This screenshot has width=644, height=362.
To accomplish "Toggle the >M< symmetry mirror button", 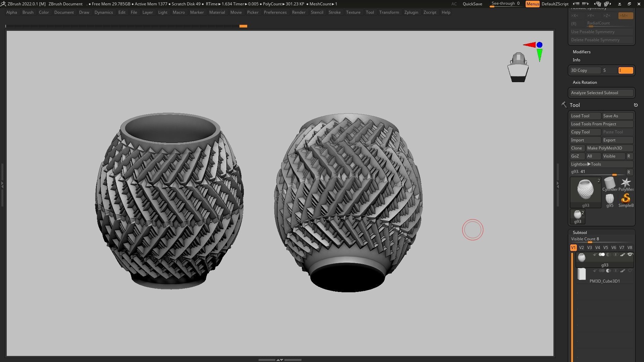I will coord(625,16).
